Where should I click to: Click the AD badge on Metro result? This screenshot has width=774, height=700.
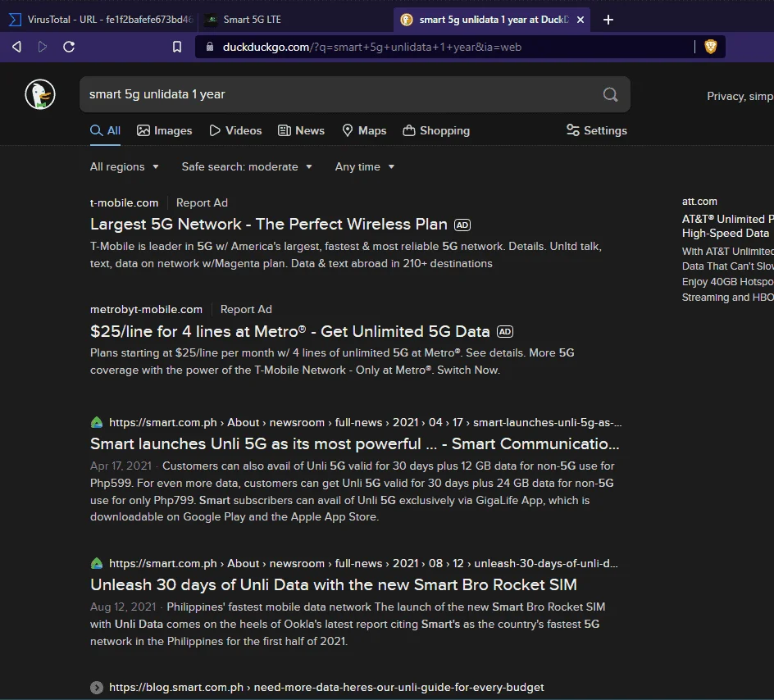(x=504, y=332)
